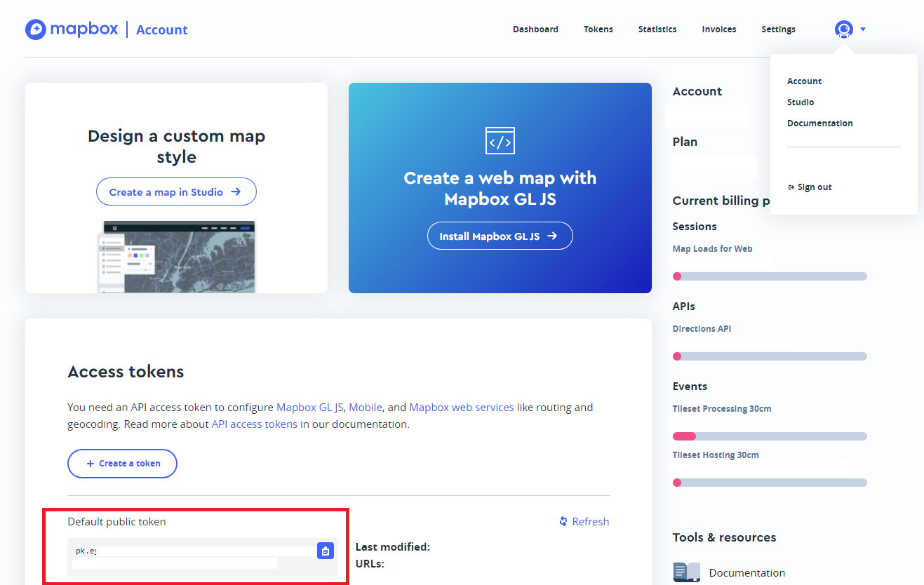924x585 pixels.
Task: Click the Directions API label
Action: 702,329
